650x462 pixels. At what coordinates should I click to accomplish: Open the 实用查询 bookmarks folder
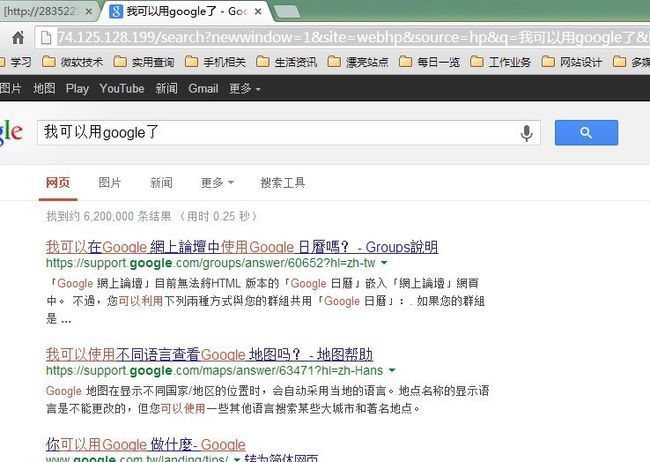coord(144,62)
